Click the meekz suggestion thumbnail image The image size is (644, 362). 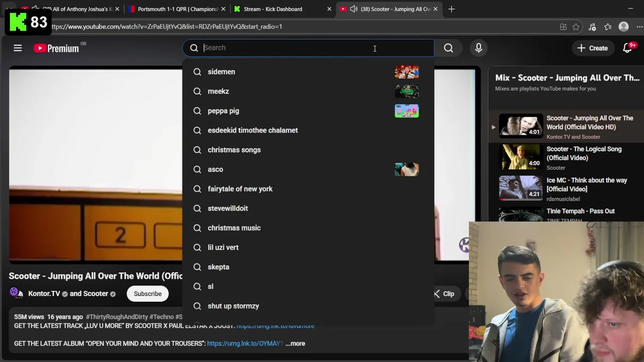pyautogui.click(x=407, y=91)
